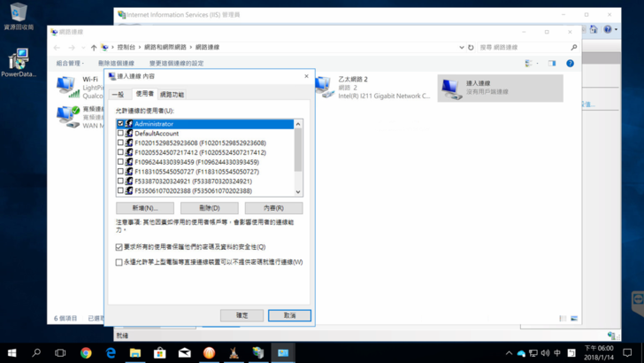Uncheck the Administrator user checkbox
The height and width of the screenshot is (363, 644).
(x=120, y=123)
